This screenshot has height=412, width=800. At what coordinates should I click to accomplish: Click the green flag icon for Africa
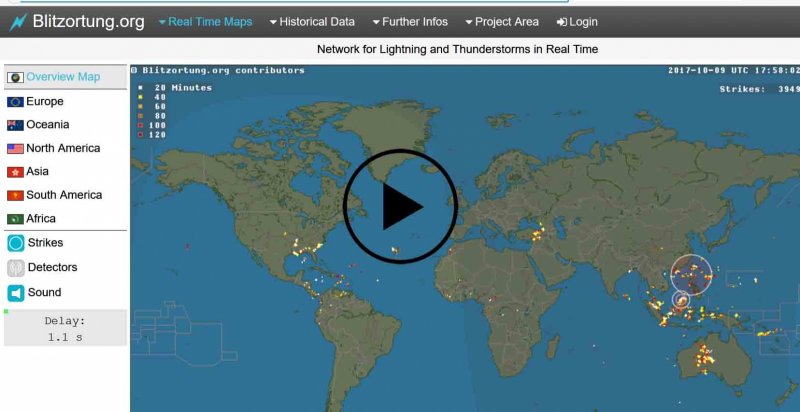(x=15, y=219)
